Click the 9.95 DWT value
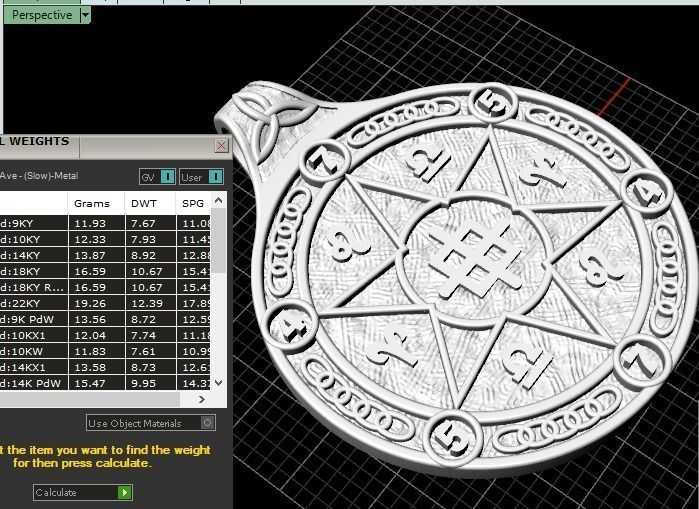 [144, 383]
